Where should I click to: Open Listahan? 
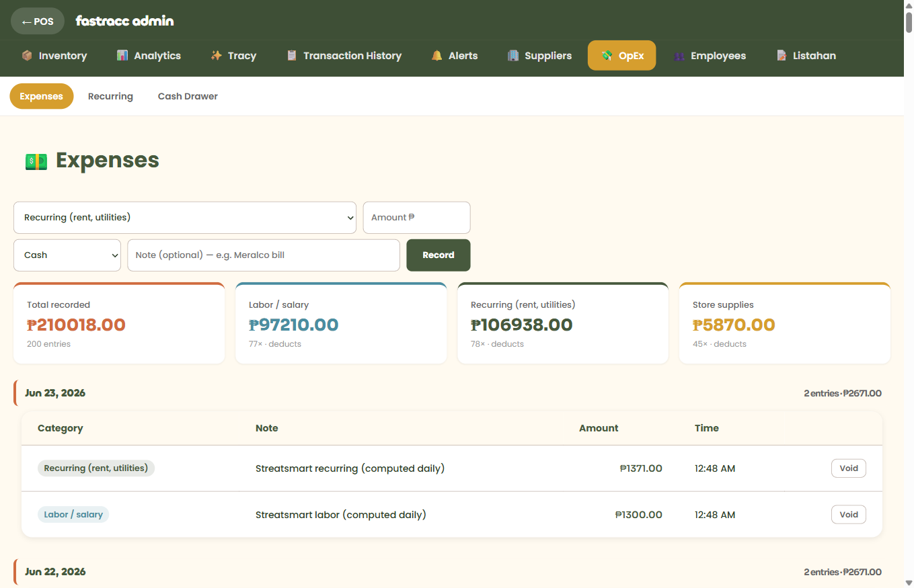pos(806,56)
